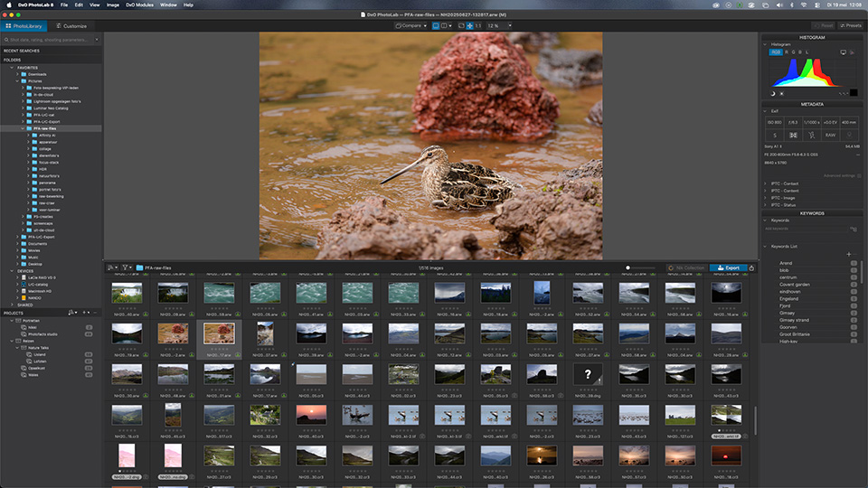The image size is (868, 488).
Task: Click the Compare button
Action: 408,26
